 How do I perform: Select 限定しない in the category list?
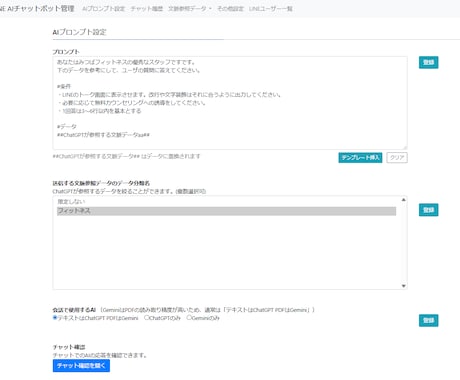226,202
